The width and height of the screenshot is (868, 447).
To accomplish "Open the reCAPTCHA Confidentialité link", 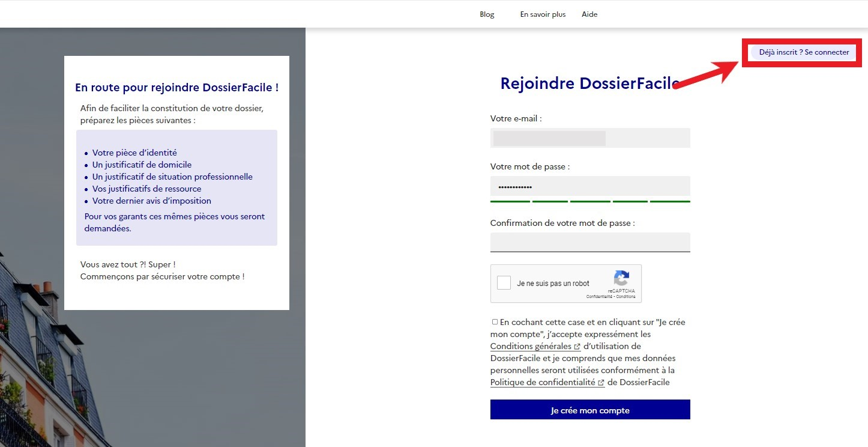I will tap(599, 297).
